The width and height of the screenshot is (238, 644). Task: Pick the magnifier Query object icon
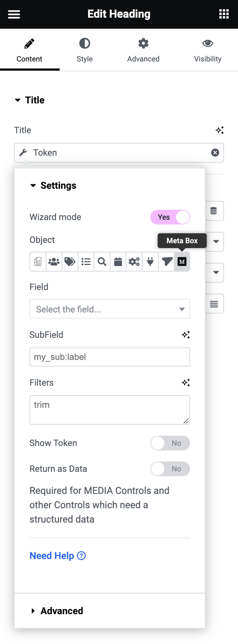(x=102, y=262)
